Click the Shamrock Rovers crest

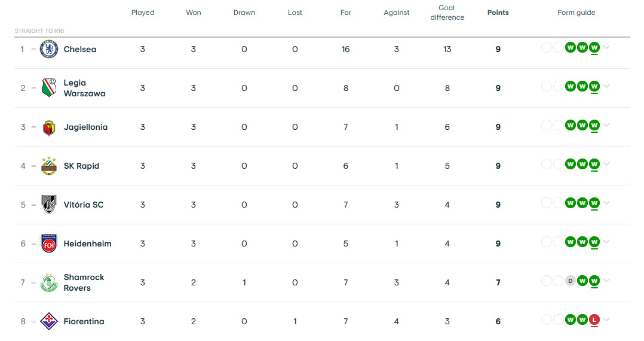(x=48, y=282)
